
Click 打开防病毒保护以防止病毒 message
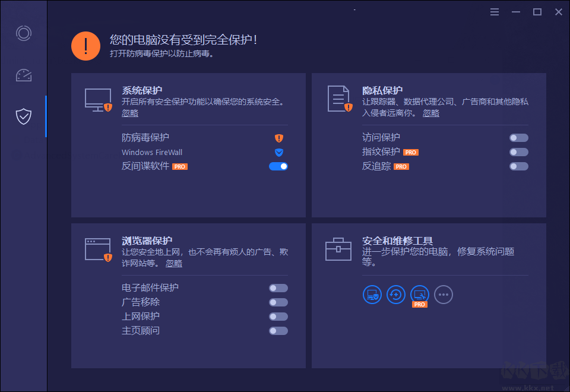(x=161, y=54)
